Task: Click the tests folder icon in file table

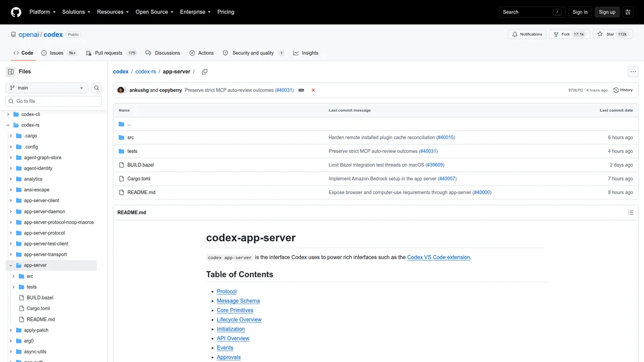Action: click(x=122, y=151)
